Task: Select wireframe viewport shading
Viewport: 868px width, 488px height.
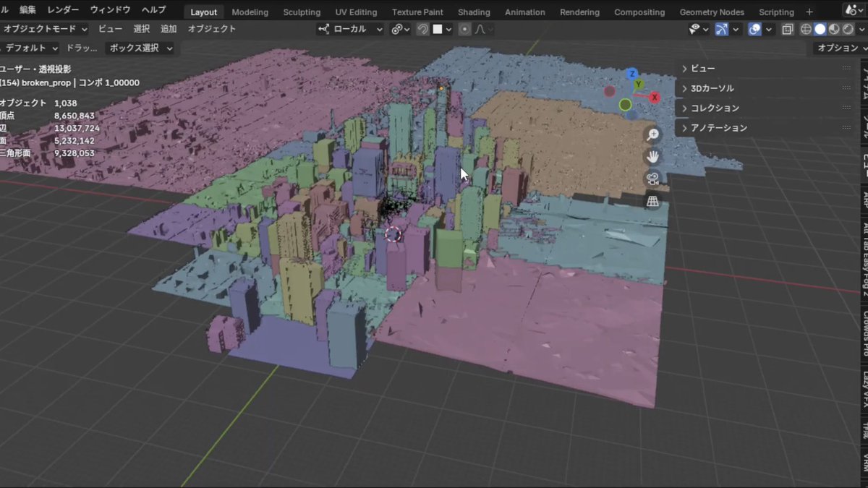Action: tap(806, 29)
